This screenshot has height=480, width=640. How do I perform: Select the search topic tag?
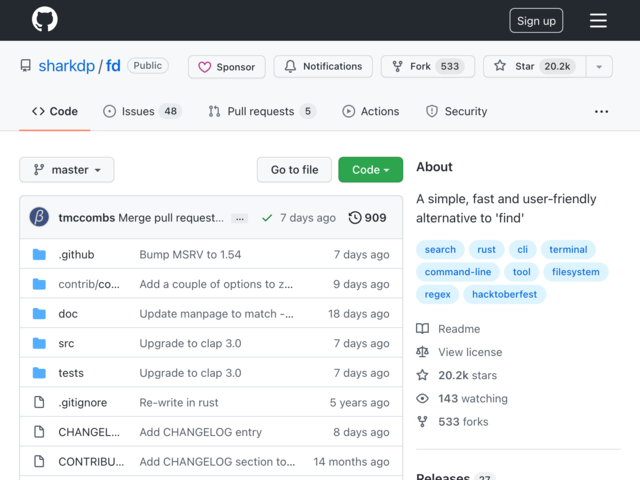coord(440,249)
